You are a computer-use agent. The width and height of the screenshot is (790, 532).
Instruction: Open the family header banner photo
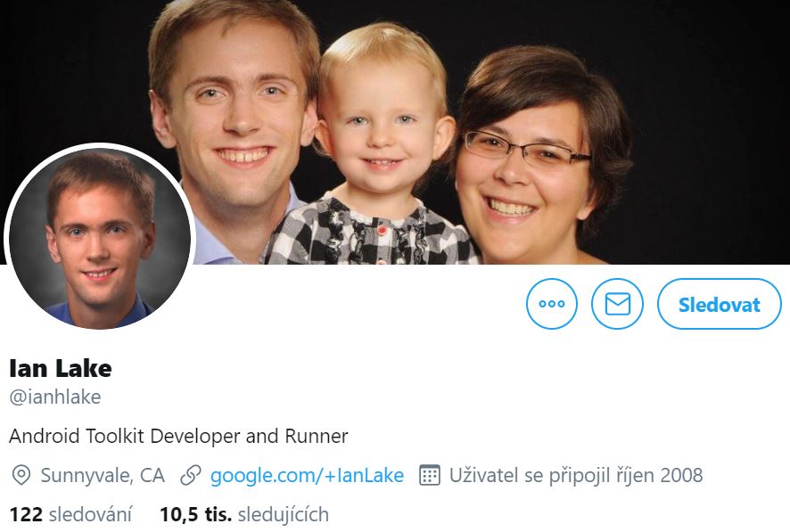coord(395,132)
